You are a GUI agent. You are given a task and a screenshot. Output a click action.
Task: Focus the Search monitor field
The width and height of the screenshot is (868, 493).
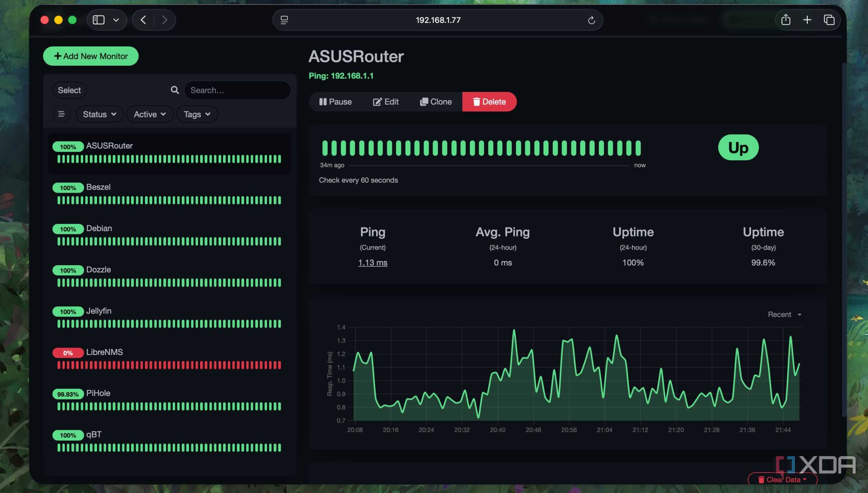[237, 90]
